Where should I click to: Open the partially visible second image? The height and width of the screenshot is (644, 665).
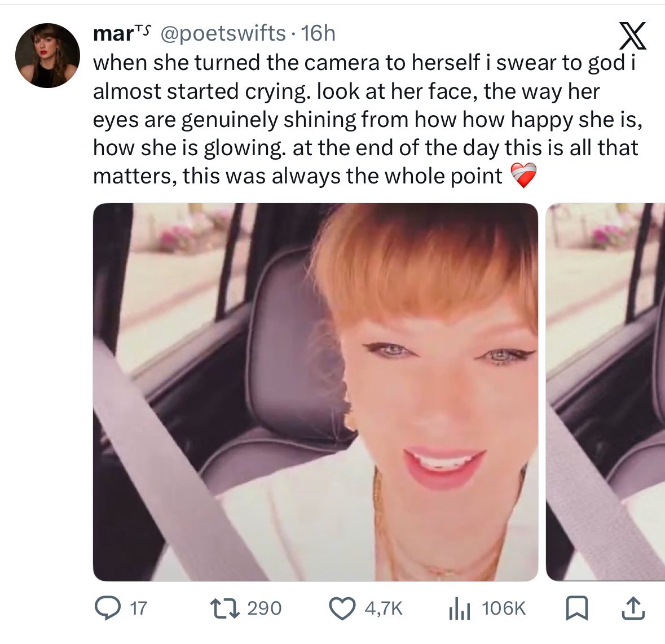click(606, 392)
